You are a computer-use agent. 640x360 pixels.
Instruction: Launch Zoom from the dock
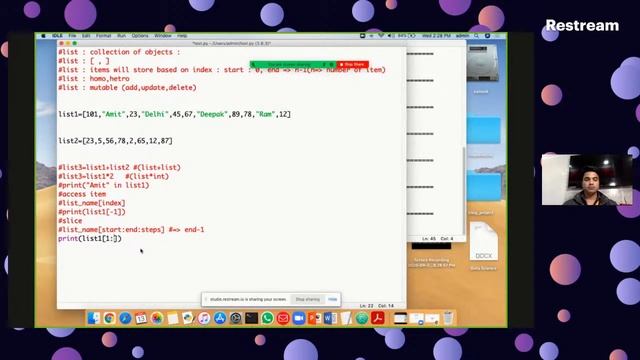click(299, 318)
